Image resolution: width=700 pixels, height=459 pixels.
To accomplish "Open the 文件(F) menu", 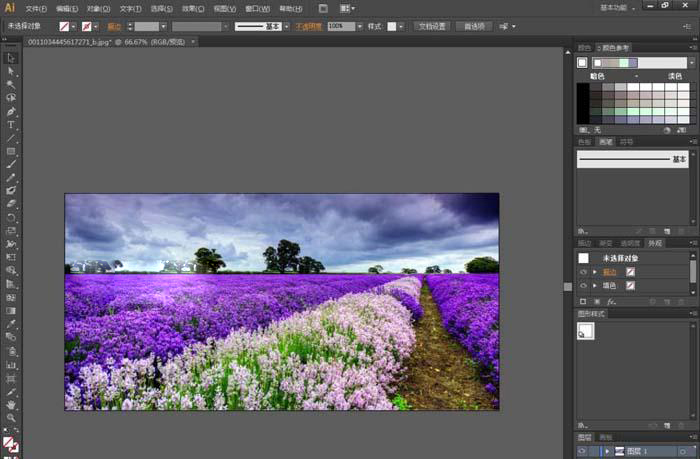I will coord(37,8).
